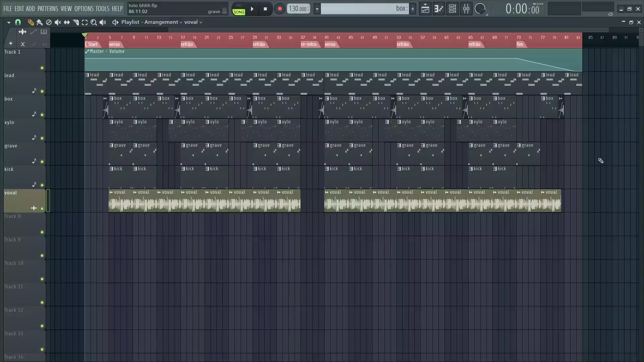This screenshot has height=362, width=644.
Task: Select the Delete tool
Action: click(49, 22)
